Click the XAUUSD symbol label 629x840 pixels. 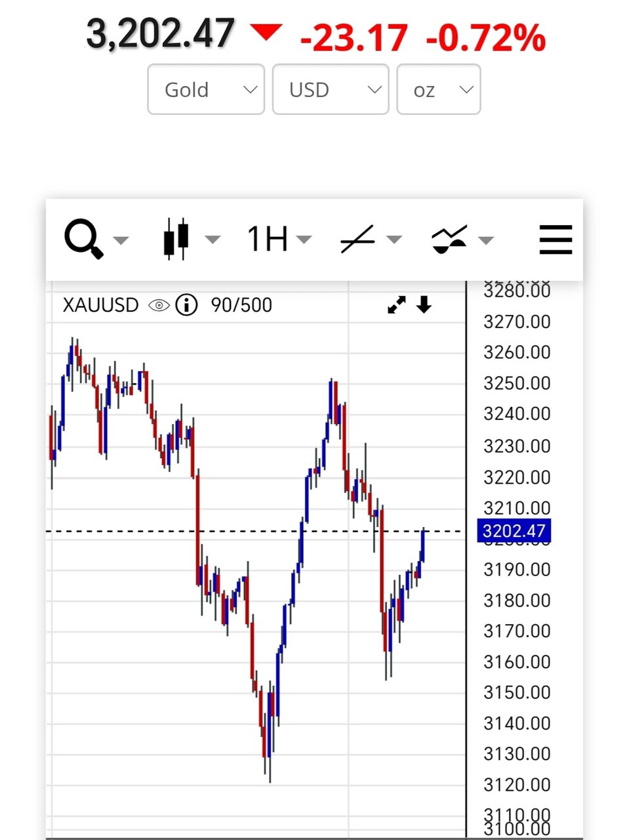[x=100, y=305]
